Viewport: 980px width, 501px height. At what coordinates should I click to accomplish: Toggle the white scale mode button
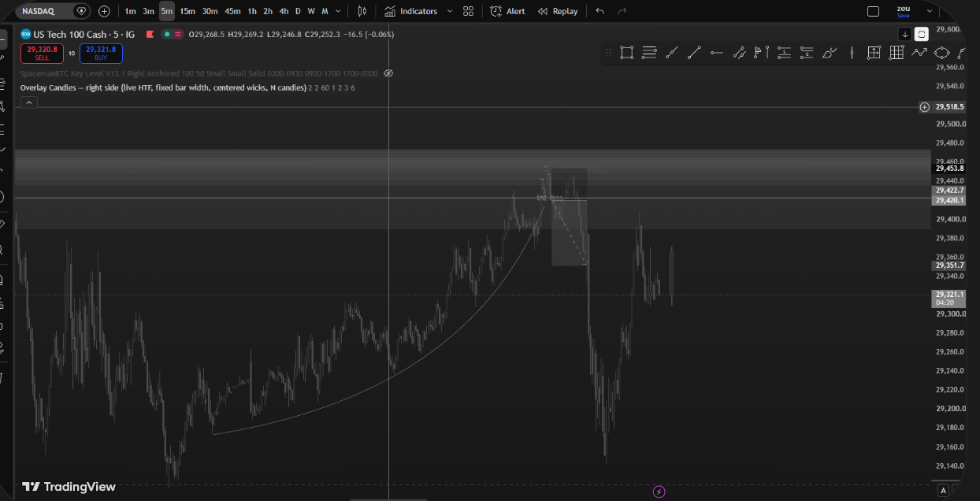[922, 34]
